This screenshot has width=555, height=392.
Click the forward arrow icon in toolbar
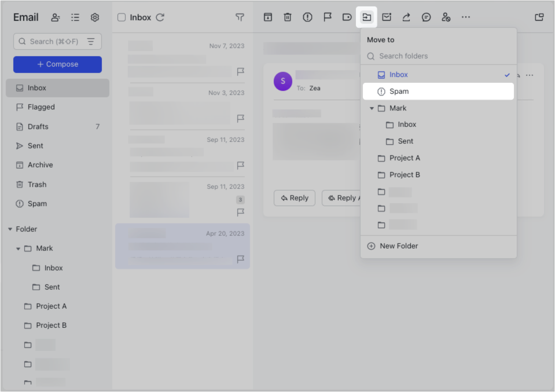406,17
